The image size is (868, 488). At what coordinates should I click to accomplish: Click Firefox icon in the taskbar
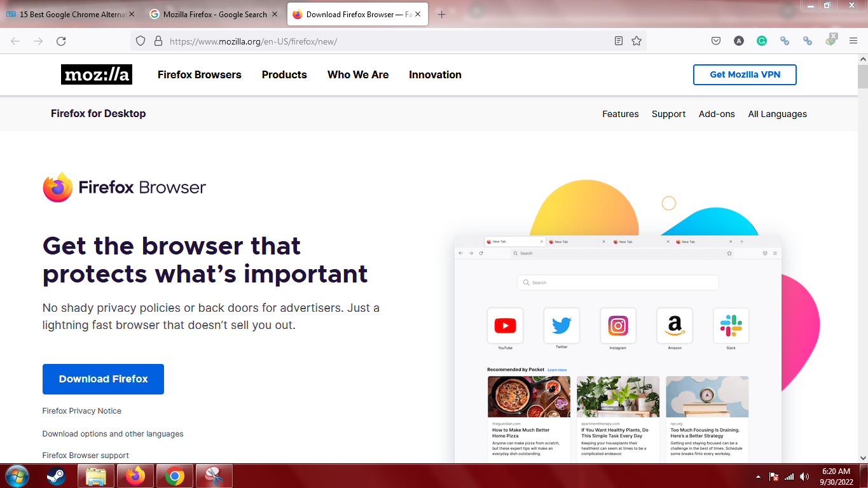135,476
